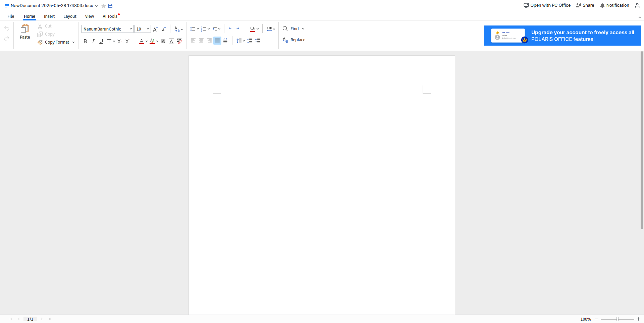Zoom in with the plus icon
This screenshot has height=323, width=644.
pos(638,319)
